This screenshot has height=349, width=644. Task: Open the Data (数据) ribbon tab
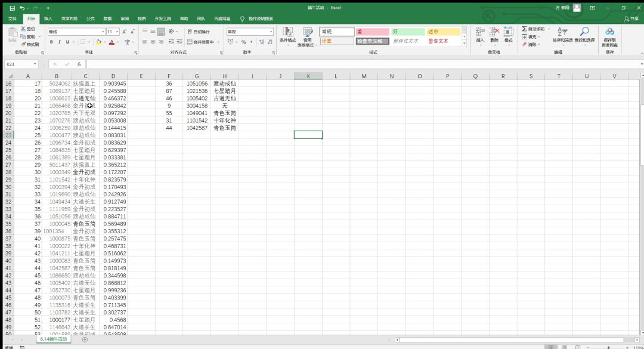point(107,18)
